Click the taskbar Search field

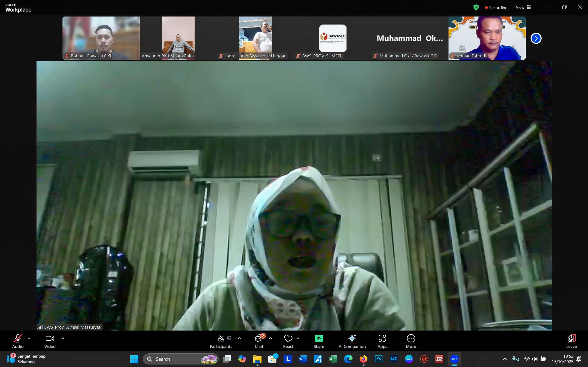click(180, 359)
